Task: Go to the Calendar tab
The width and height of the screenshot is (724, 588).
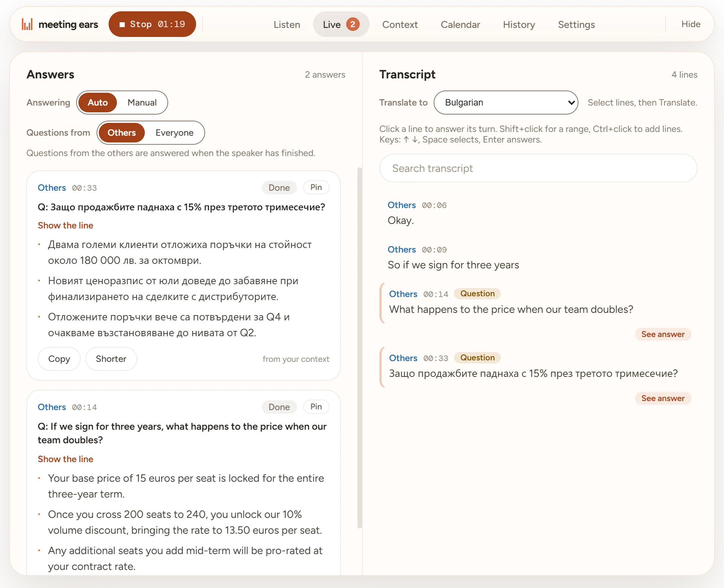Action: tap(460, 24)
